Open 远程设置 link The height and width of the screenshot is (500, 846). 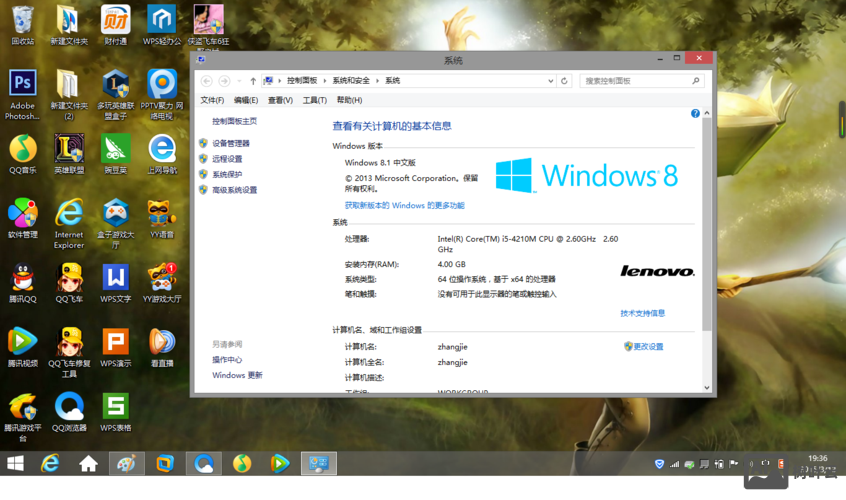pyautogui.click(x=227, y=159)
